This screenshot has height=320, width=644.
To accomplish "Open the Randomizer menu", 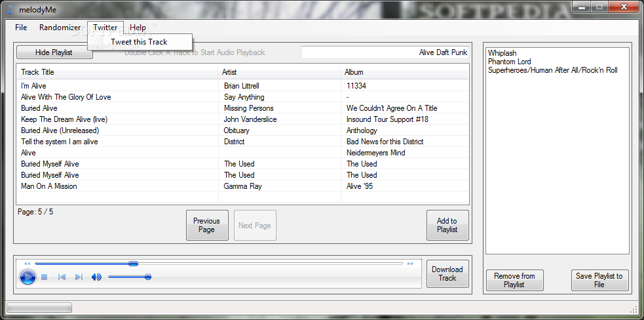I will 60,28.
